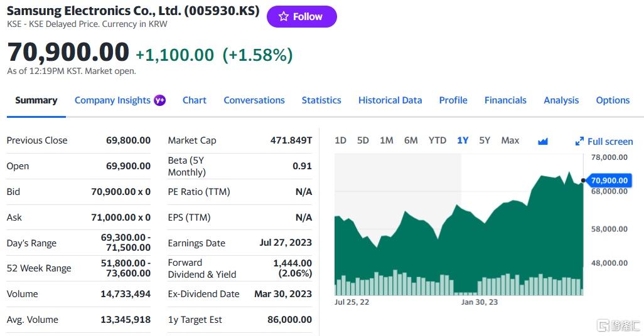Click the 48,000.00 y-axis label
The image size is (644, 336).
click(609, 263)
